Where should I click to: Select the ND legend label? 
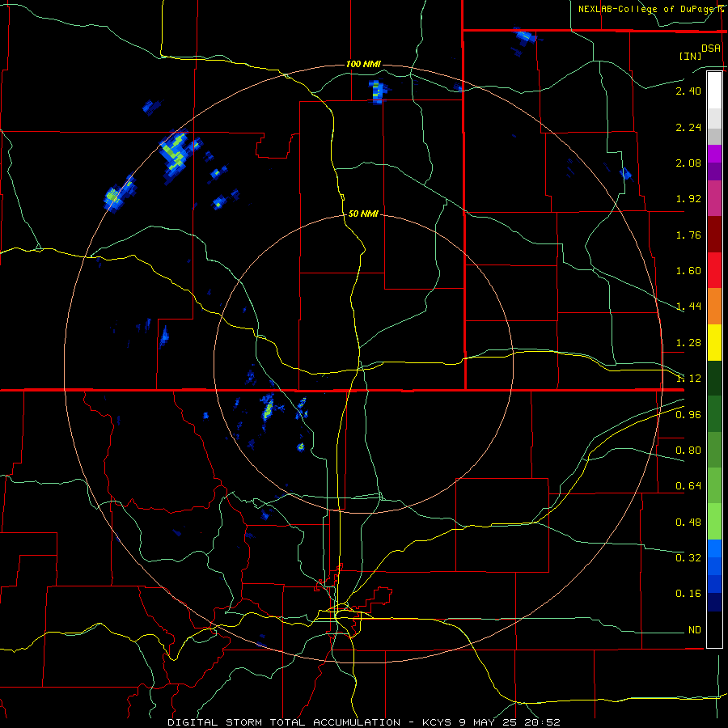click(x=695, y=630)
